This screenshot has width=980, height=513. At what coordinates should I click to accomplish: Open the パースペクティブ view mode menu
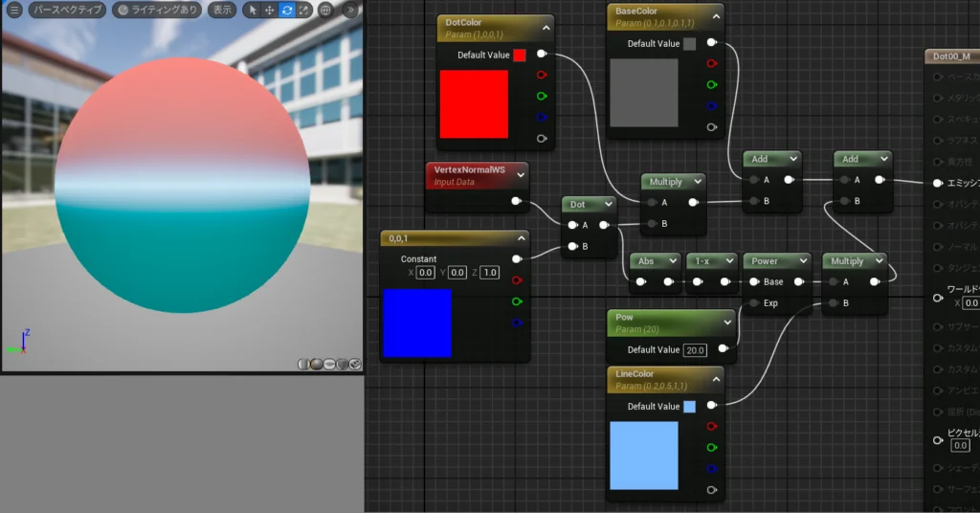click(x=67, y=10)
